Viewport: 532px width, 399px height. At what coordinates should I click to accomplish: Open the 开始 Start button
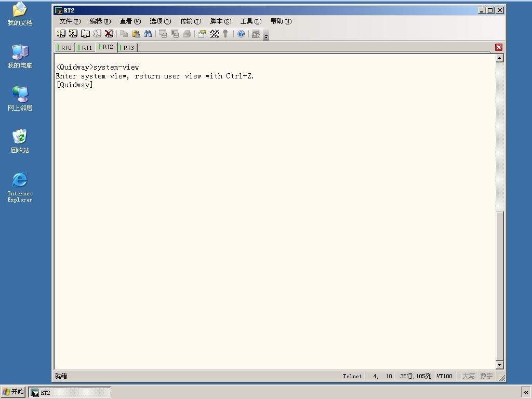tap(13, 392)
